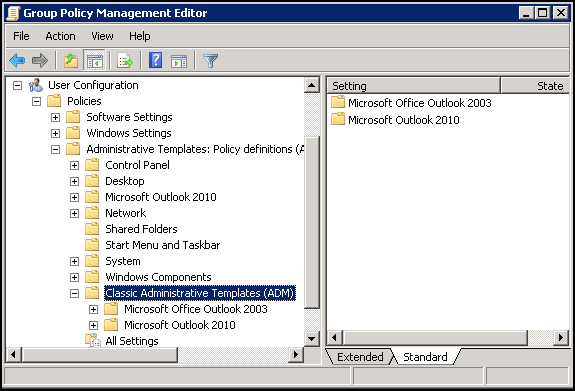Image resolution: width=575 pixels, height=391 pixels.
Task: Select the Shared Folders tree item
Action: [141, 229]
